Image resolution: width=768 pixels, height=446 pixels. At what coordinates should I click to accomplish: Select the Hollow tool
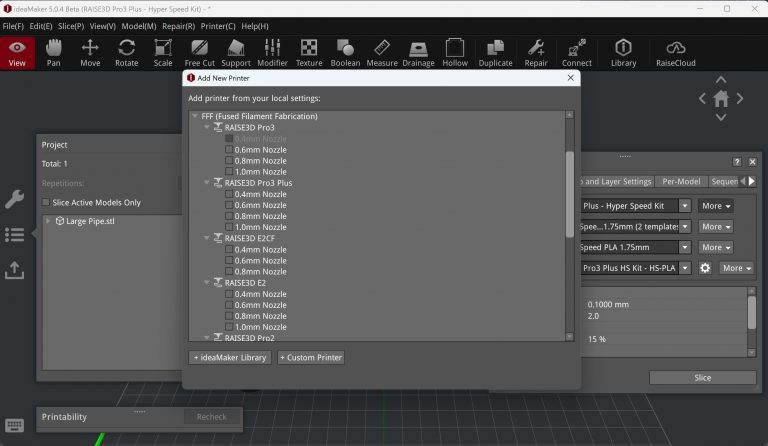(455, 53)
